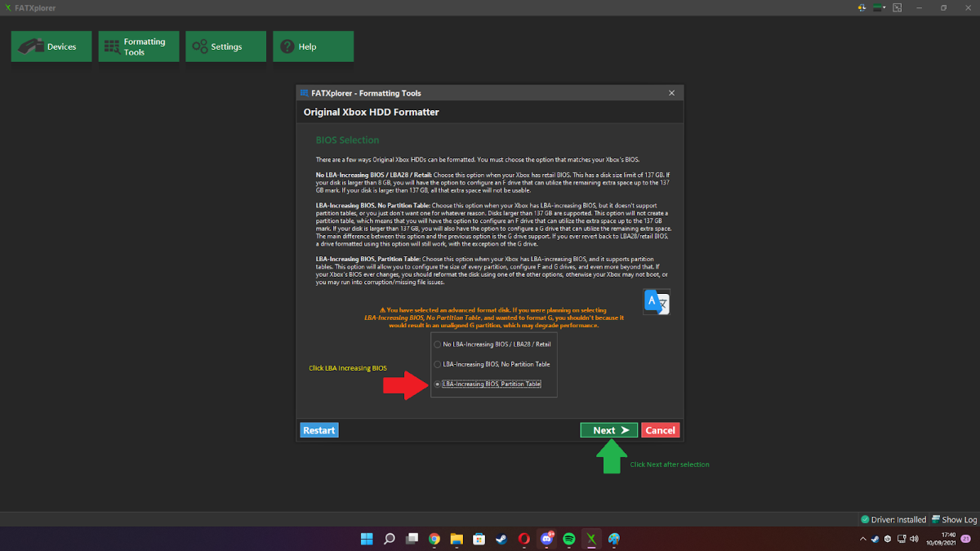Close the Formatting Tools dialog
Screen dimensions: 980x551
(671, 93)
